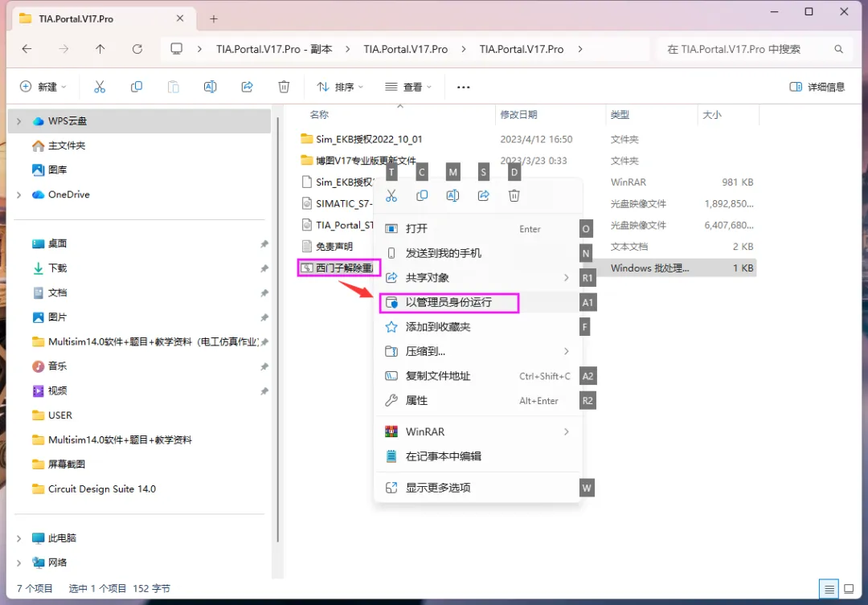The width and height of the screenshot is (868, 605).
Task: Choose 在记事本中编辑 in the context menu
Action: click(477, 456)
